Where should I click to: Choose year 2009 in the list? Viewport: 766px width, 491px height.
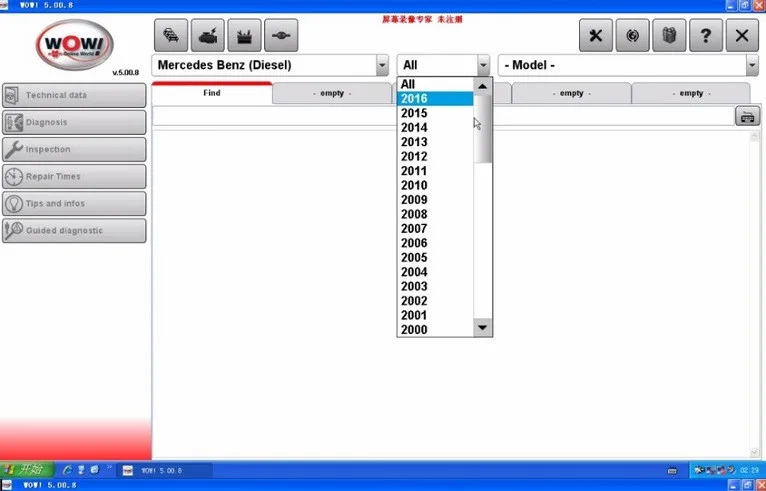pos(435,200)
